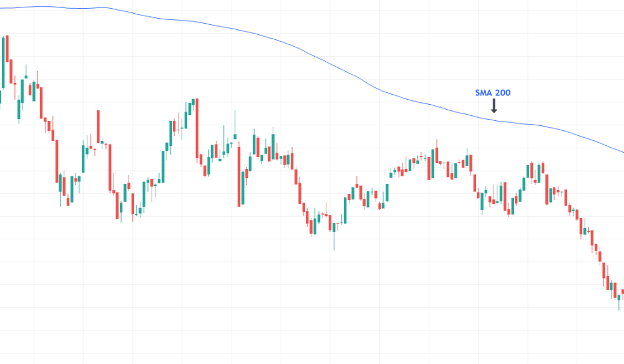The height and width of the screenshot is (364, 624).
Task: Select the longest red candle in the first selloff
Action: click(x=57, y=165)
